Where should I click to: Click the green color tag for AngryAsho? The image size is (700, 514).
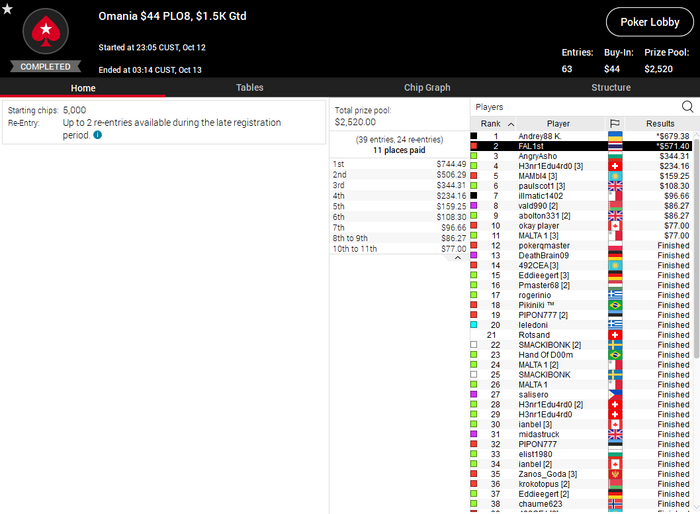[x=474, y=156]
